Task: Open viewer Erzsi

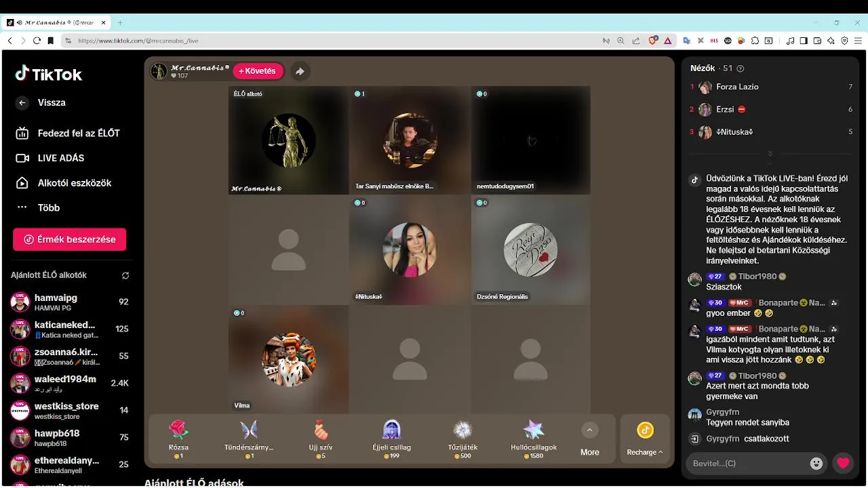Action: 770,109
